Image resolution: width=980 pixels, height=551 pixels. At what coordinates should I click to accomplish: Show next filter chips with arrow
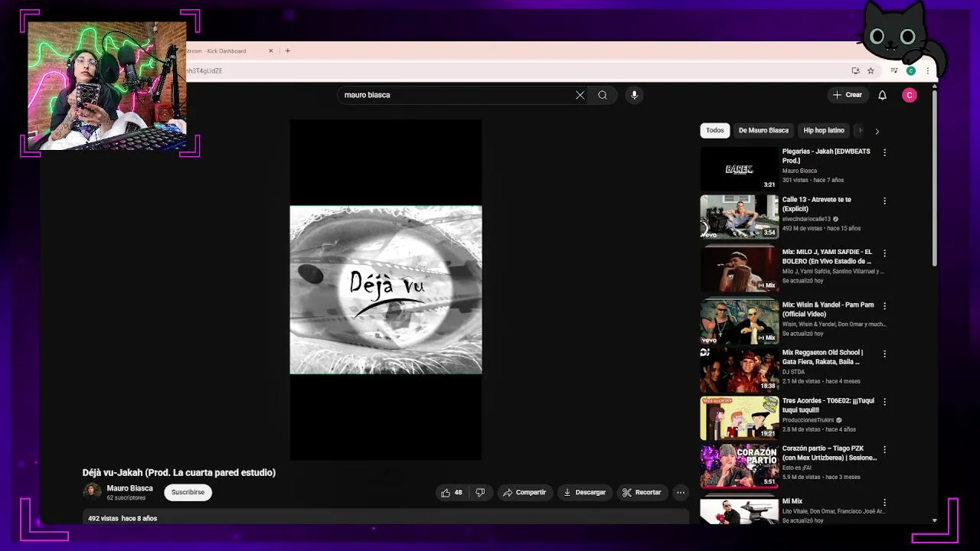point(877,131)
